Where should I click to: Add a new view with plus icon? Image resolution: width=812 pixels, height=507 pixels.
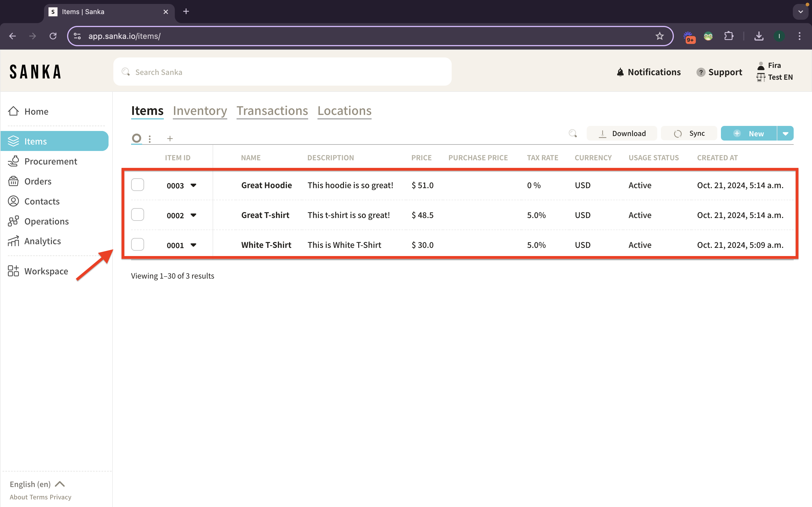tap(170, 139)
